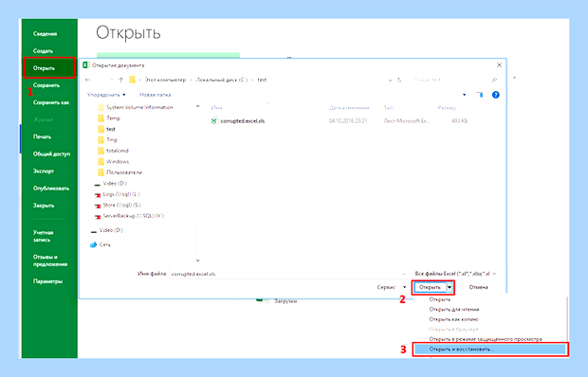The image size is (588, 377).
Task: Select the corrupted.excel.xls file
Action: 242,121
